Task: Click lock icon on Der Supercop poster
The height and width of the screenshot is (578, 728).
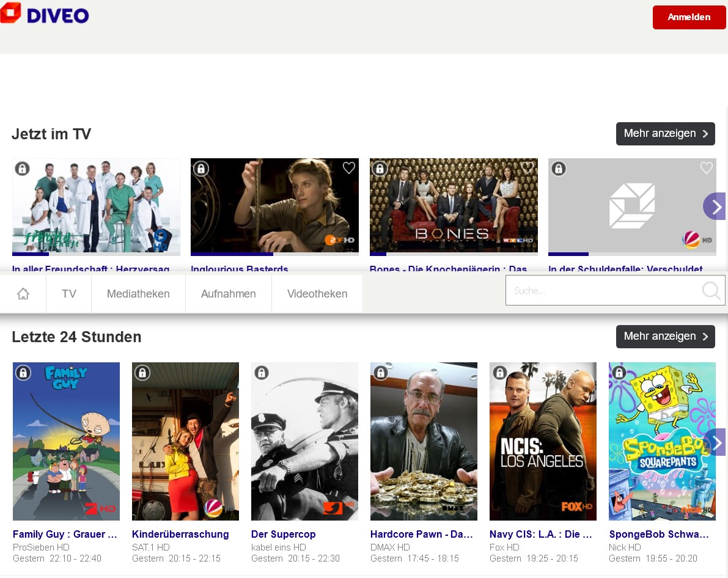Action: click(x=262, y=372)
